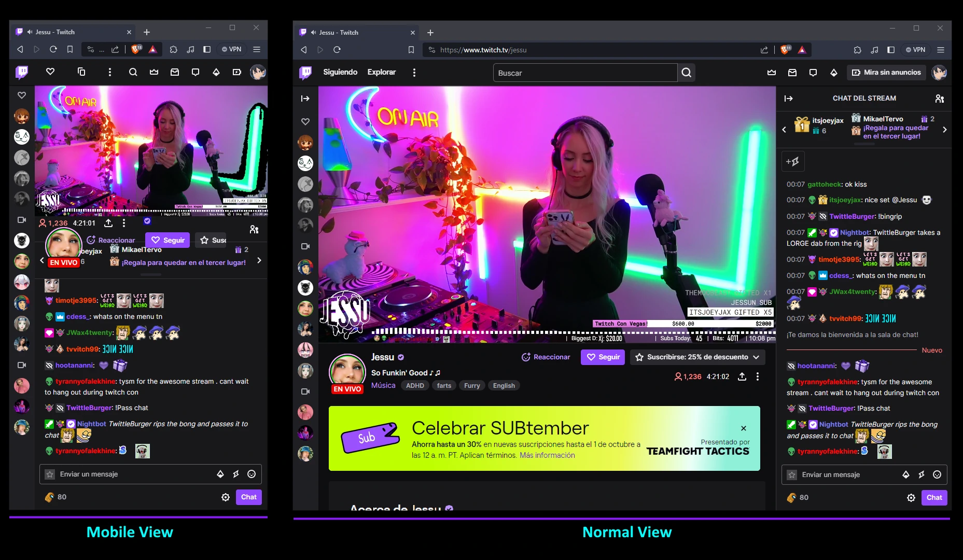Click share icon below Normal View stream
Viewport: 963px width, 560px height.
click(742, 376)
